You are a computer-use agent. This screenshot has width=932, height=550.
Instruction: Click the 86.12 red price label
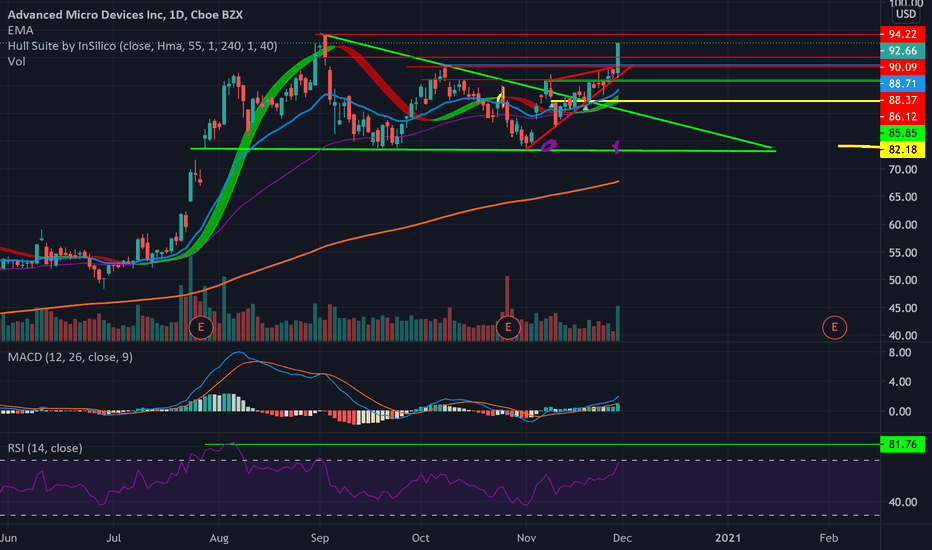point(902,117)
